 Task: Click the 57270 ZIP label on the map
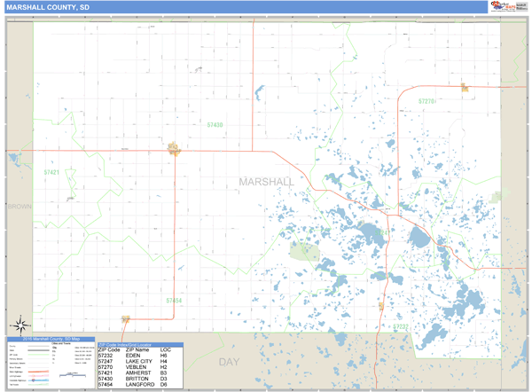426,101
